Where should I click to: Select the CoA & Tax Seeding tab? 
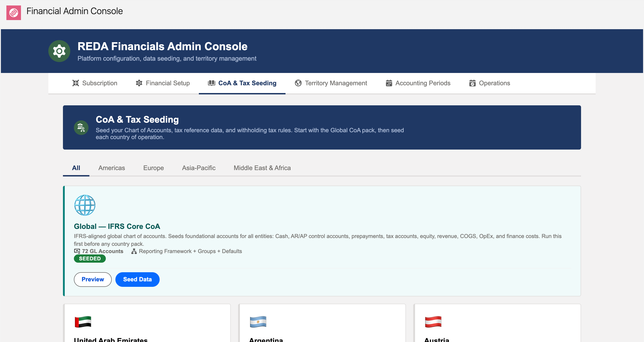(242, 83)
